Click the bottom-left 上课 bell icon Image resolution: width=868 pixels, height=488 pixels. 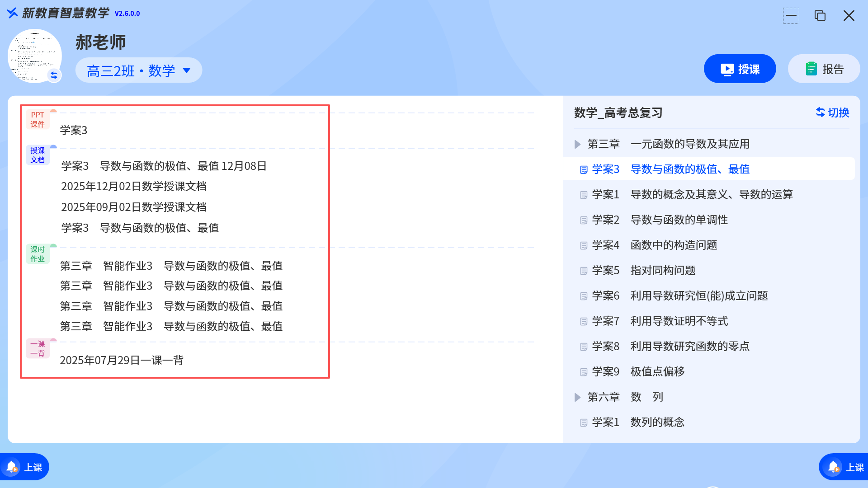12,467
